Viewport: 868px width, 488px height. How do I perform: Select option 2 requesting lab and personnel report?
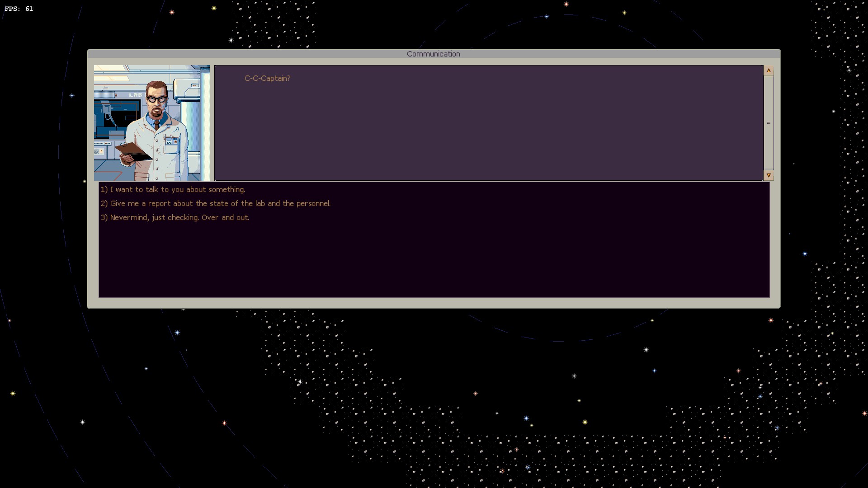click(x=216, y=204)
